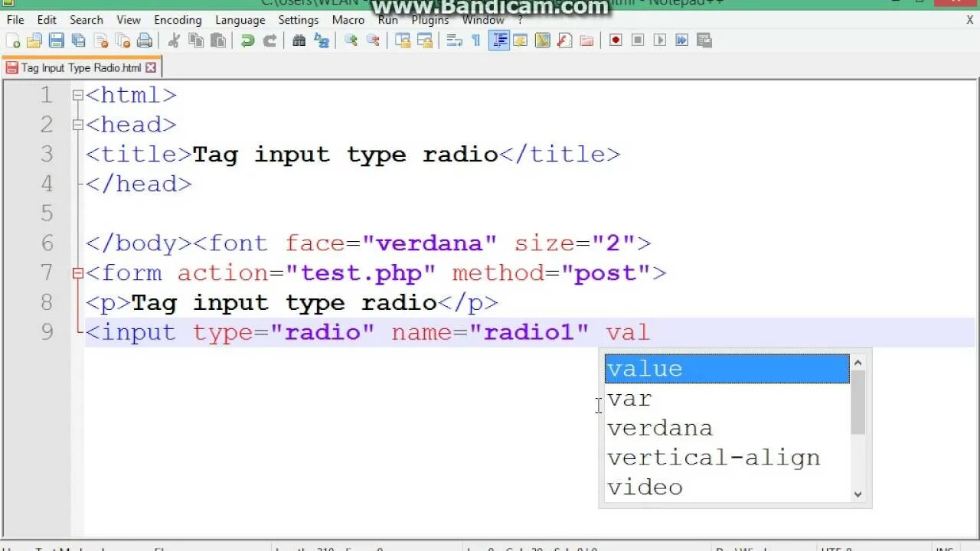Screen dimensions: 980x551
Task: Choose "var" from autocomplete list
Action: click(x=727, y=399)
